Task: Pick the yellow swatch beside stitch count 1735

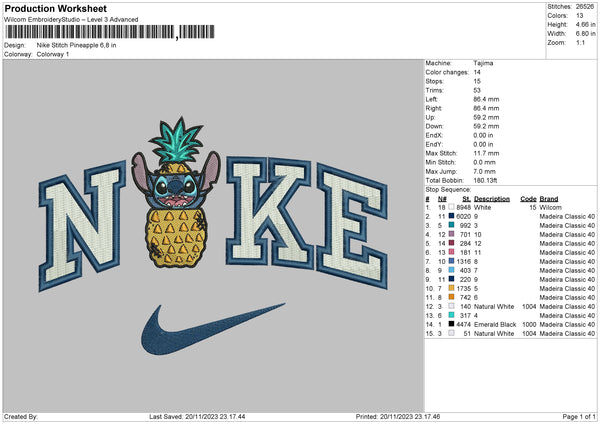Action: (x=452, y=289)
